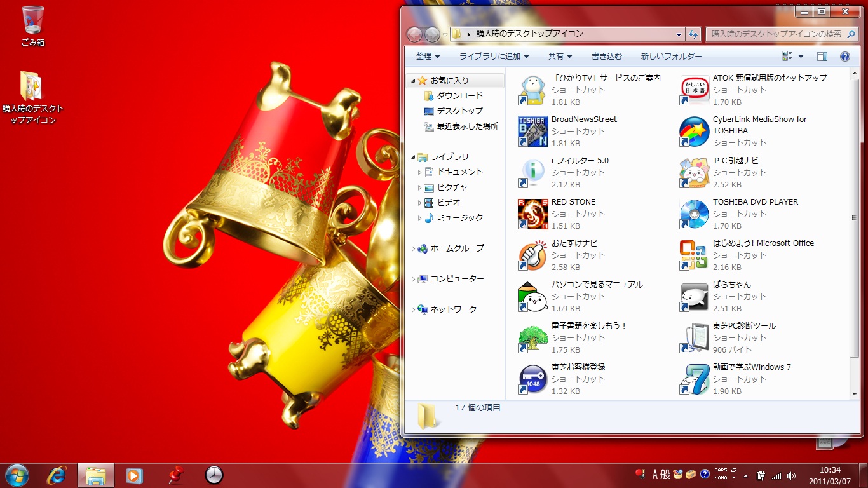Open address bar history dropdown arrow
The width and height of the screenshot is (868, 488).
(679, 34)
